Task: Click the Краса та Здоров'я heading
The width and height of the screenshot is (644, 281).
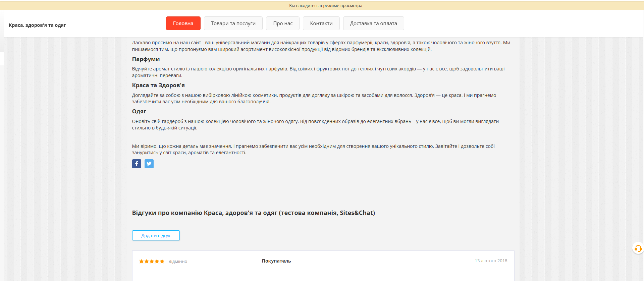Action: click(x=158, y=85)
